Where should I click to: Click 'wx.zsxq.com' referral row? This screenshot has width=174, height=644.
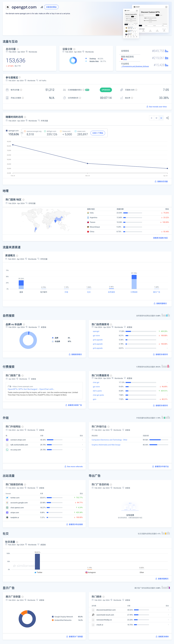point(44,450)
